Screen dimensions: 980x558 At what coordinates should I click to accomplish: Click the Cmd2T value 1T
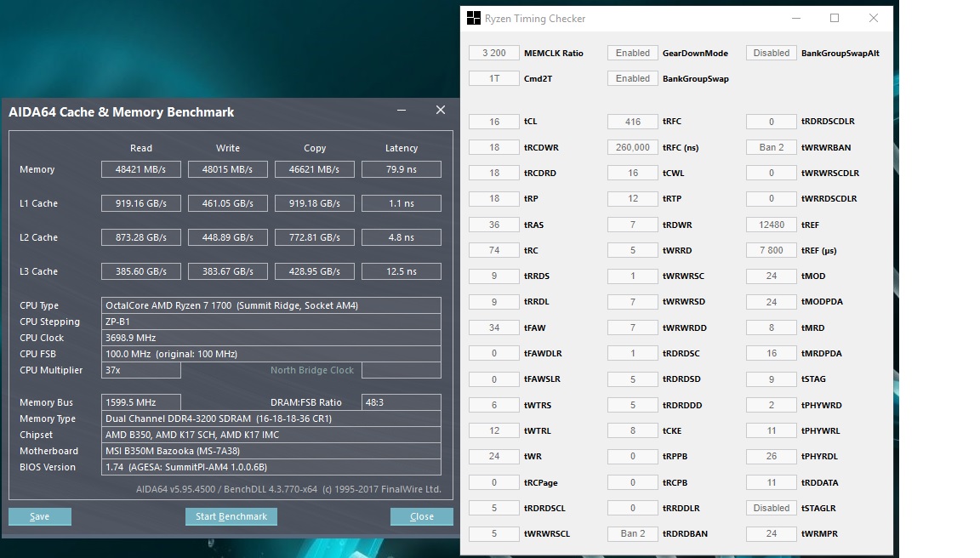tap(494, 79)
